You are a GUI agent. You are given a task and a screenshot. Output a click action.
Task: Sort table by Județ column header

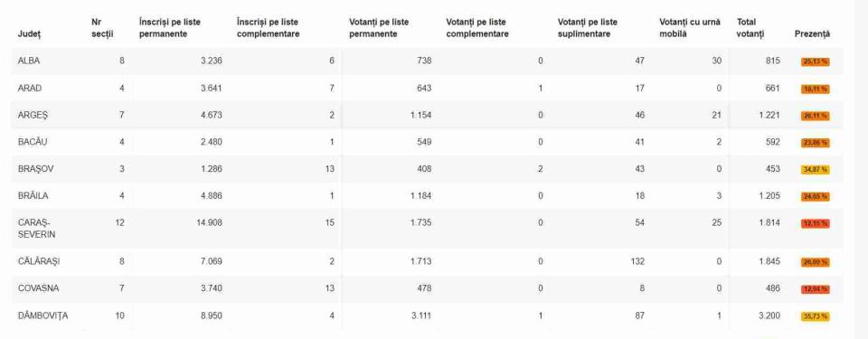29,33
